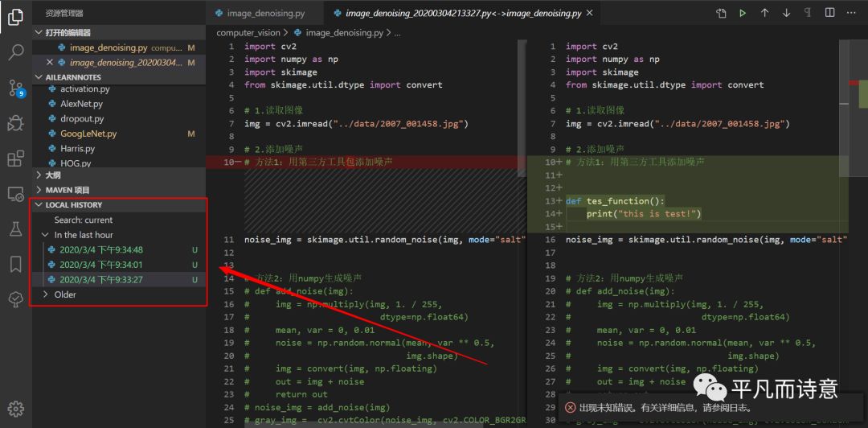Screen dimensions: 868x428
Task: Click from skimage.util.dtype import line in right pane
Action: point(665,84)
